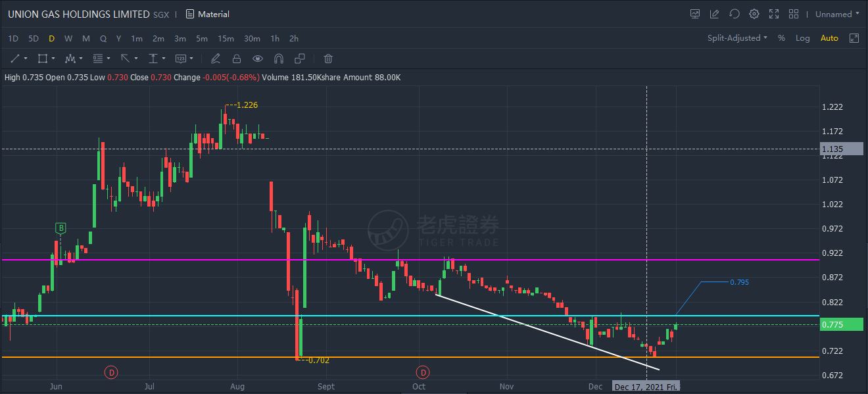Switch to 1h interval
The height and width of the screenshot is (394, 868).
pyautogui.click(x=275, y=38)
